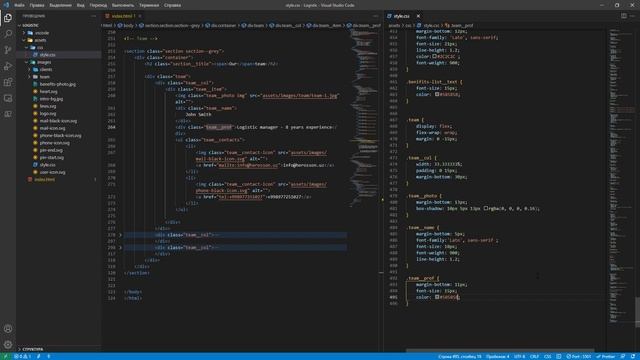The height and width of the screenshot is (360, 640).
Task: Select style.css in css folder
Action: (58, 55)
